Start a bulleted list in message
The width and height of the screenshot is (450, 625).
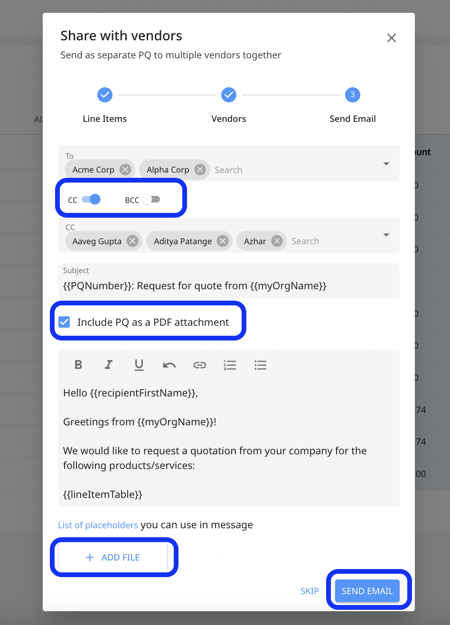click(260, 365)
